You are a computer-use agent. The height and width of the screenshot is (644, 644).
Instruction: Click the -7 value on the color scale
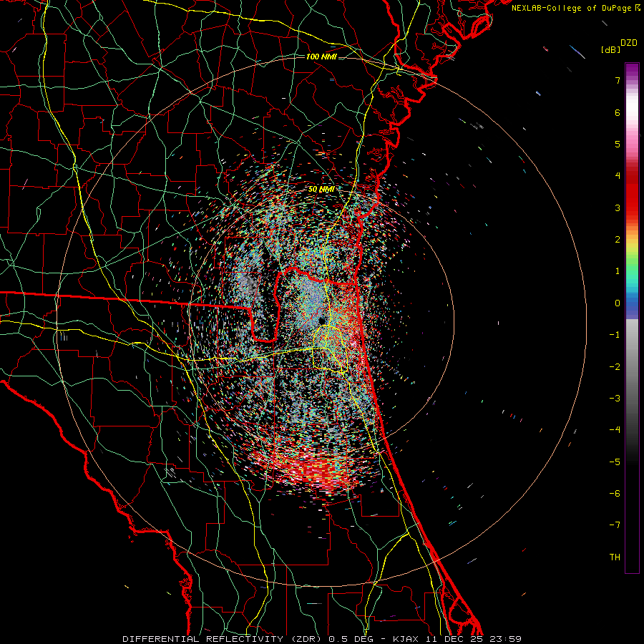[615, 525]
